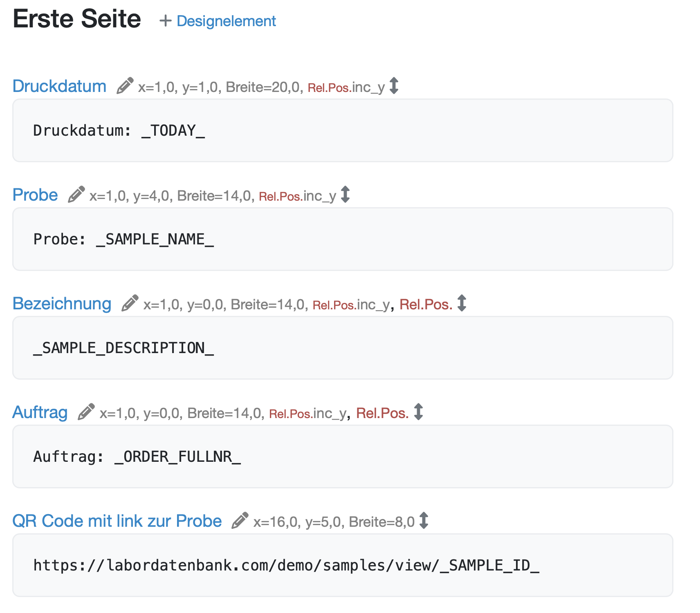Screen dimensions: 700x613
Task: Open the Probe element link
Action: pos(35,195)
